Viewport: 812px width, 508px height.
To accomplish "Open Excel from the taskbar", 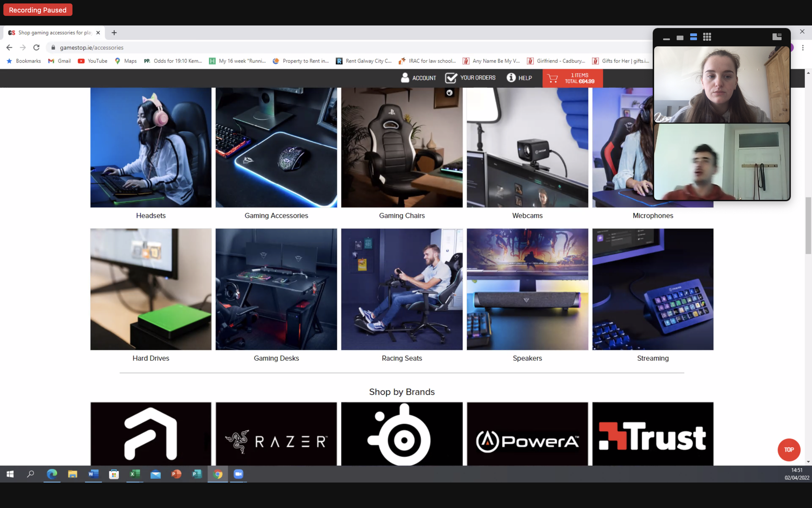I will [x=134, y=474].
